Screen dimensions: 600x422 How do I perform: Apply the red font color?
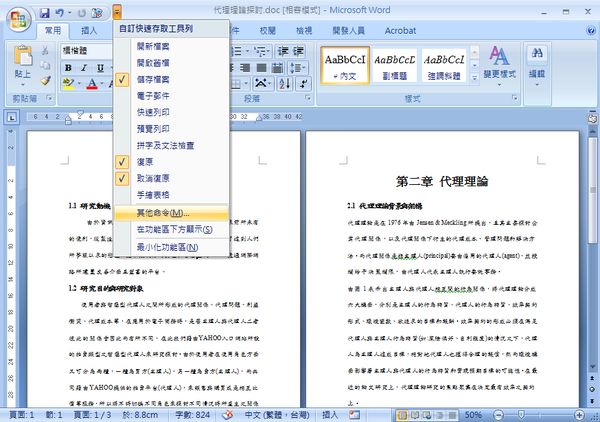pos(92,83)
